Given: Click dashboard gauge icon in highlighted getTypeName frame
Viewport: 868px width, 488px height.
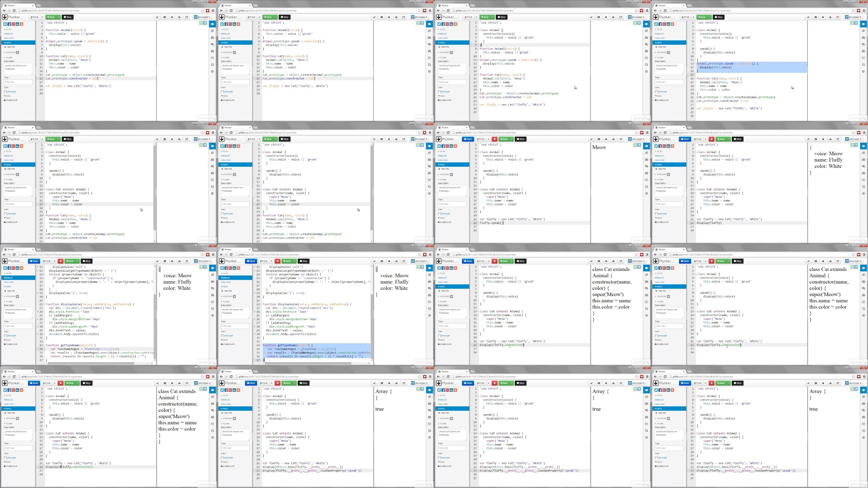Looking at the screenshot, I should [429, 295].
